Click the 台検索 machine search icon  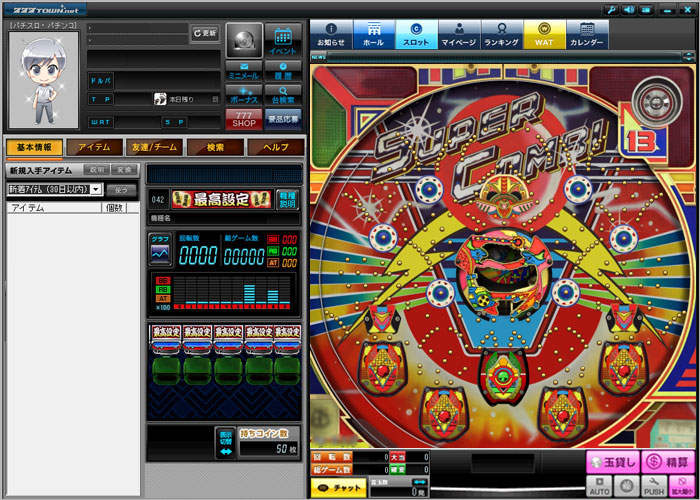point(283,95)
